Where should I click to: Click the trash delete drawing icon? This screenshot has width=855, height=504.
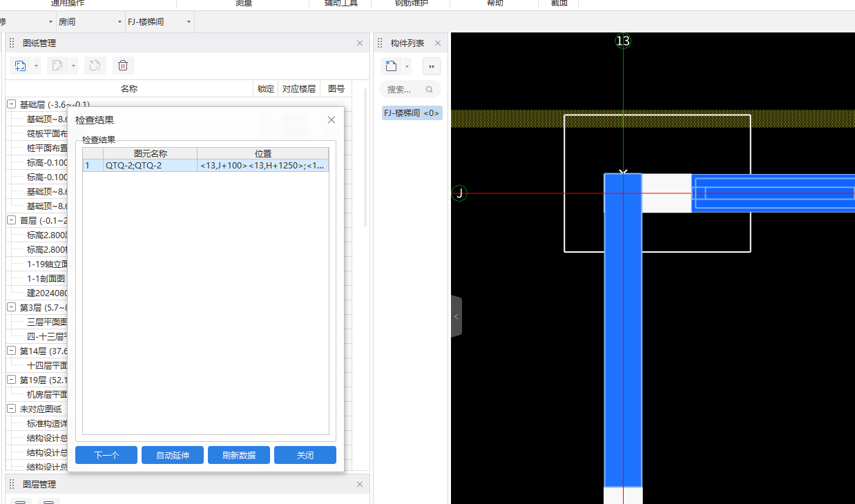pos(123,66)
